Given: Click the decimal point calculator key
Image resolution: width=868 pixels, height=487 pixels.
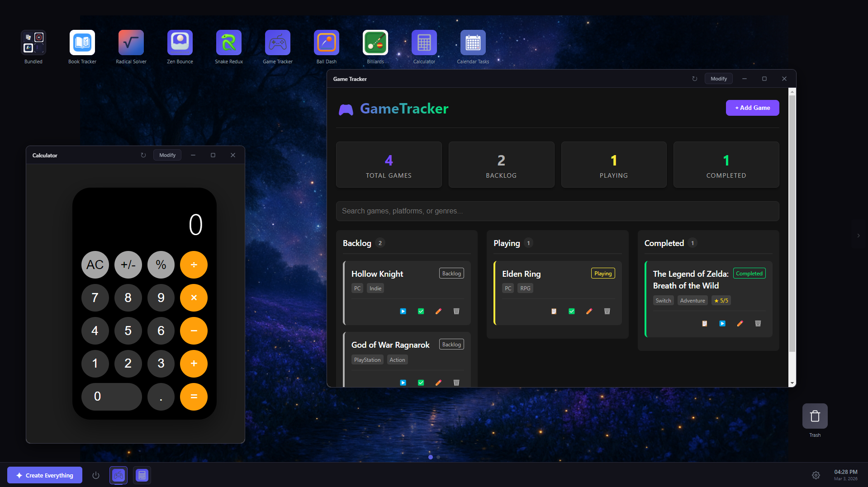Looking at the screenshot, I should click(161, 397).
